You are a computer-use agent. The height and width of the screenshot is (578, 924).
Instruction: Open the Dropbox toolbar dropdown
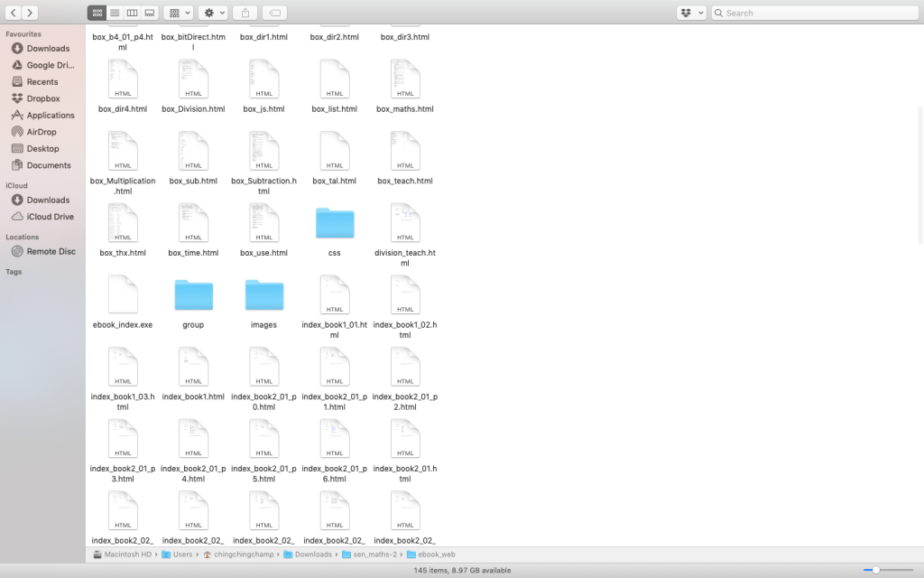690,13
